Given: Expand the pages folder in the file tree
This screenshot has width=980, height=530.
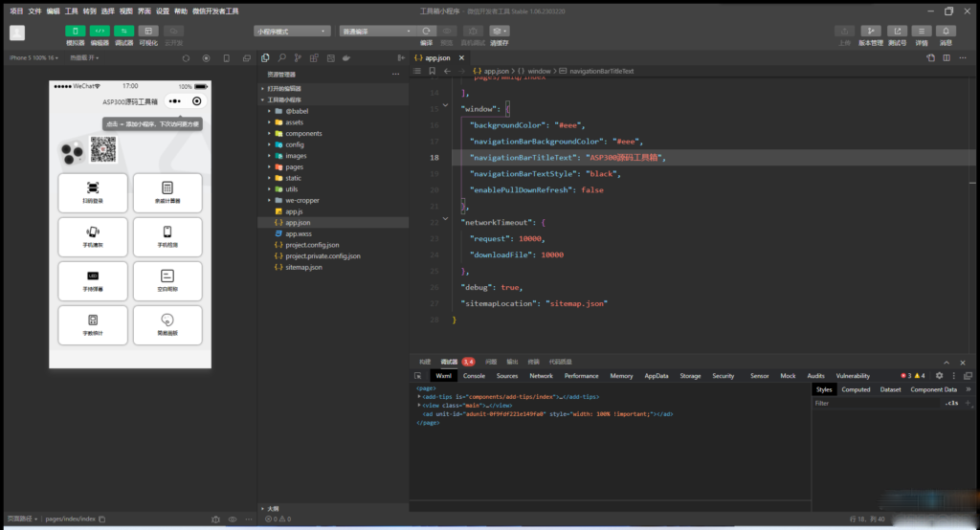Looking at the screenshot, I should pyautogui.click(x=294, y=167).
